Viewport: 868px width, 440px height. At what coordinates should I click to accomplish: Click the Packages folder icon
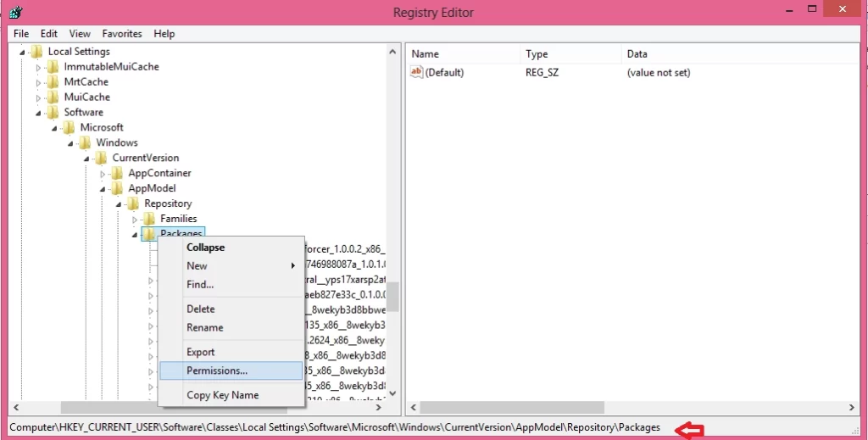(149, 234)
